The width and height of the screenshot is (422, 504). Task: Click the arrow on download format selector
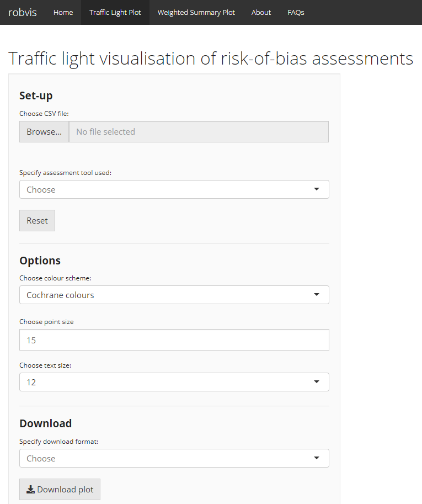tap(317, 458)
